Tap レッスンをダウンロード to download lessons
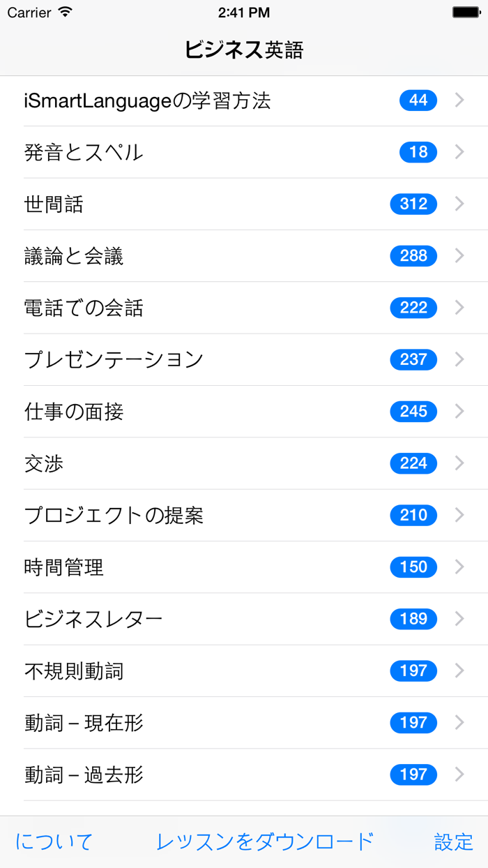The height and width of the screenshot is (868, 488). pos(244,842)
